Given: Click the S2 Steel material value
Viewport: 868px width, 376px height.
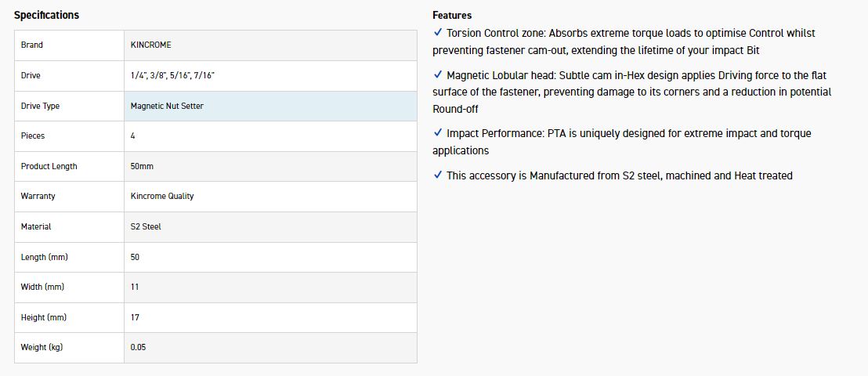Looking at the screenshot, I should point(146,227).
